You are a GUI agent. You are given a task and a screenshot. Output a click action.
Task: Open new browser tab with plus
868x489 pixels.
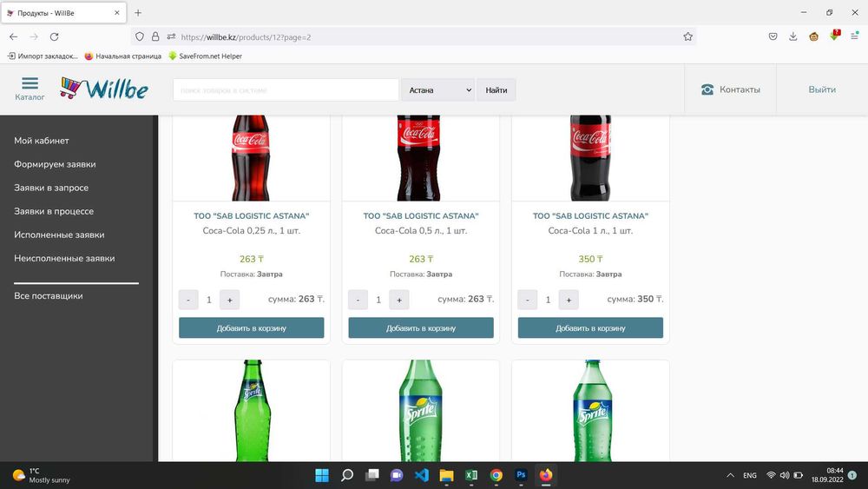[x=138, y=13]
